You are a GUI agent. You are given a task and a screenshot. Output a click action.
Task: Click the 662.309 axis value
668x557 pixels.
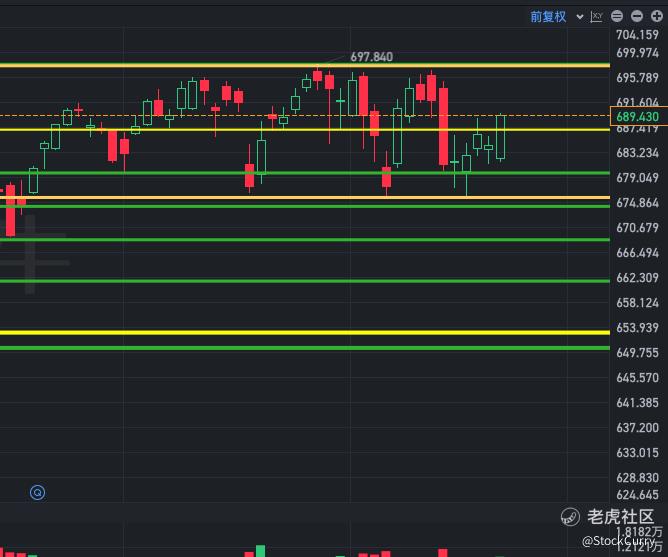click(637, 278)
